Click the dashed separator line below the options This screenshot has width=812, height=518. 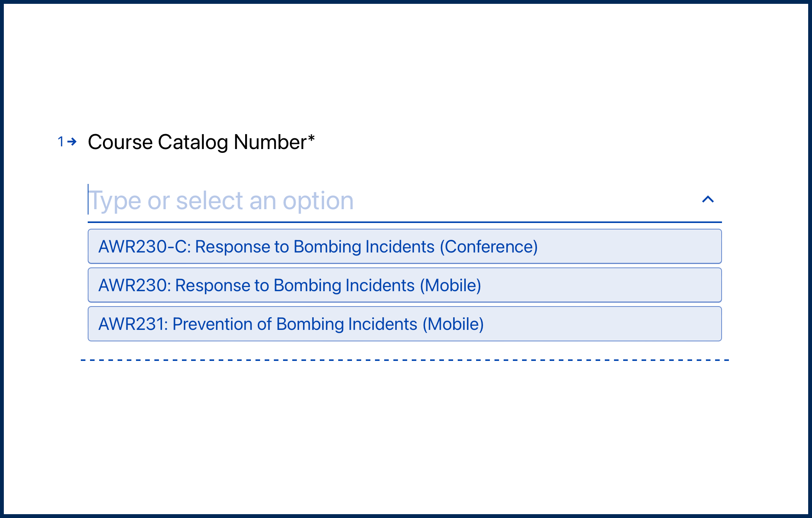tap(404, 360)
